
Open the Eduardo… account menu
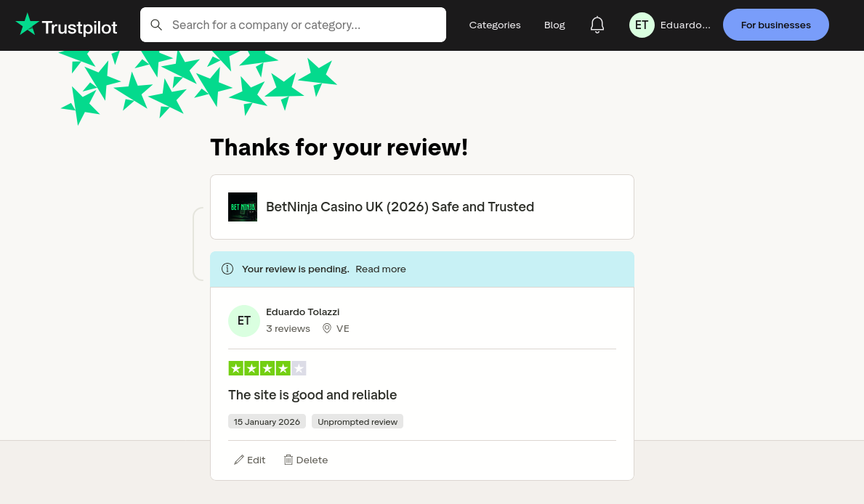click(x=685, y=25)
